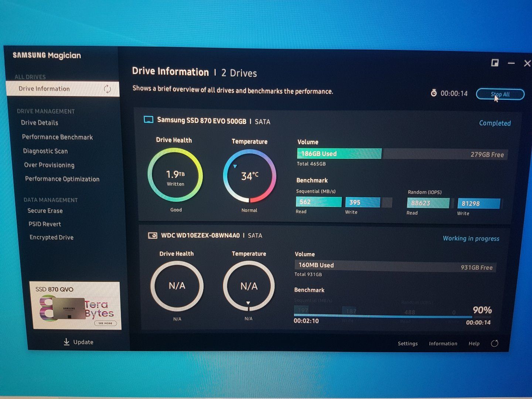Close the Samsung Magician window
The width and height of the screenshot is (532, 399).
click(x=527, y=64)
